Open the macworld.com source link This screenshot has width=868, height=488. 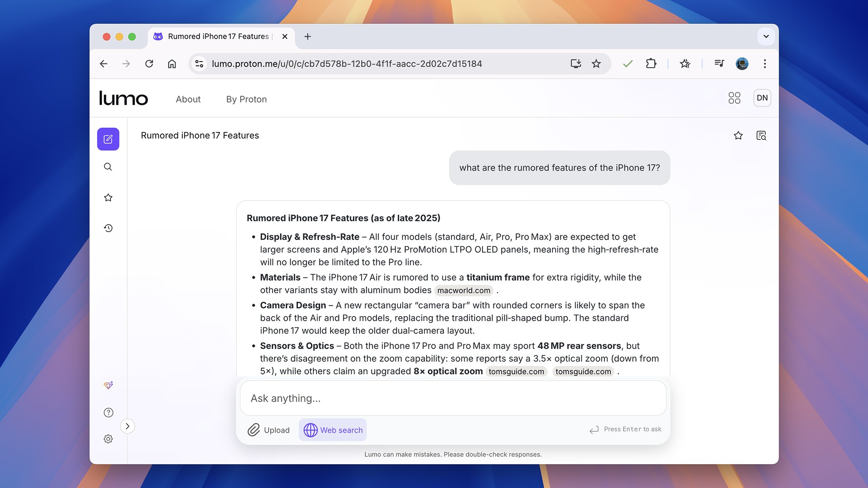click(464, 291)
